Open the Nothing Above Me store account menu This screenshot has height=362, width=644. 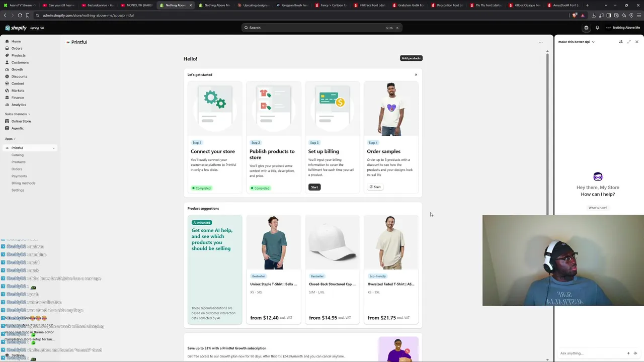[623, 28]
